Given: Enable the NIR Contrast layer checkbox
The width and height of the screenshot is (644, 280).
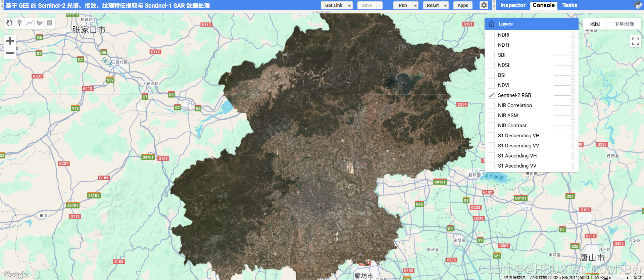Looking at the screenshot, I should [x=491, y=126].
